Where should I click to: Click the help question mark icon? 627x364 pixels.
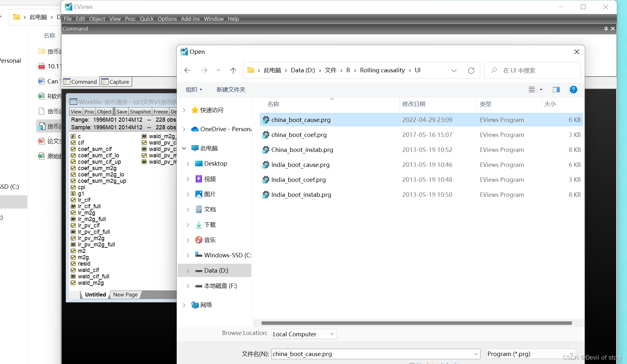573,89
